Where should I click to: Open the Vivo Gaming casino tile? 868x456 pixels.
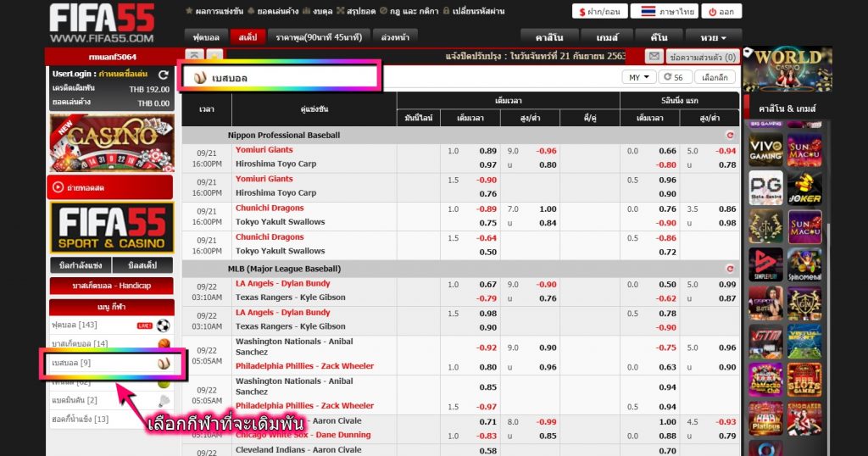765,150
